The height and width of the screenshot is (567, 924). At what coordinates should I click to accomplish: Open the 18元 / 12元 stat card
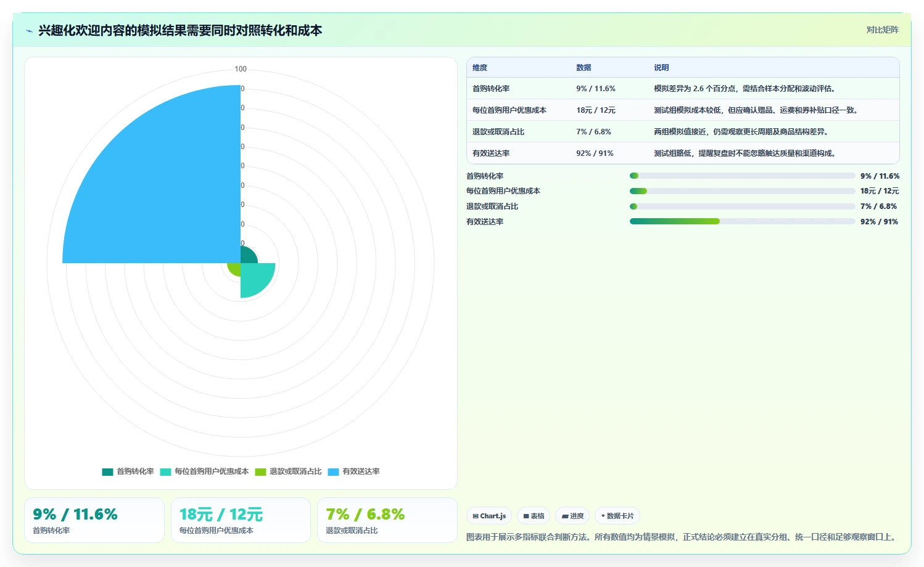(x=241, y=520)
